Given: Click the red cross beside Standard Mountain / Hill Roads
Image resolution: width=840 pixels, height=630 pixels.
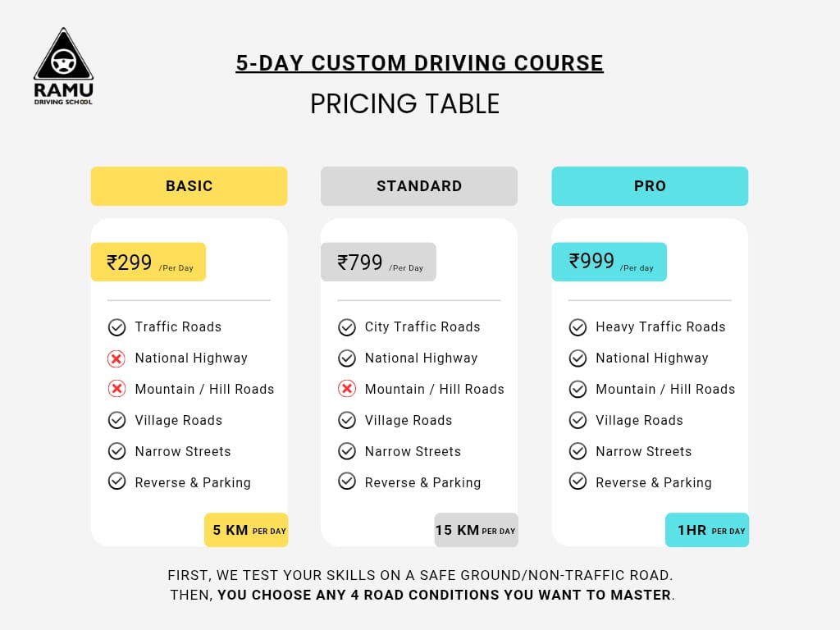Looking at the screenshot, I should [x=346, y=390].
